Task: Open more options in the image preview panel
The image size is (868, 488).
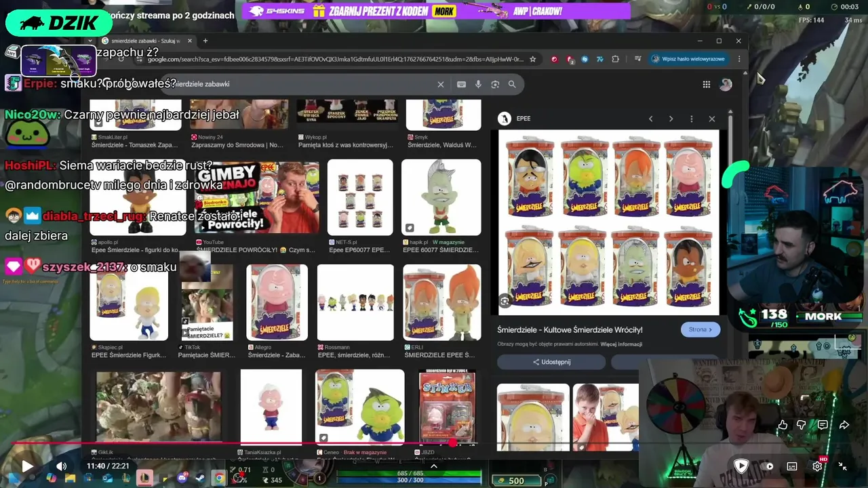Action: coord(692,119)
